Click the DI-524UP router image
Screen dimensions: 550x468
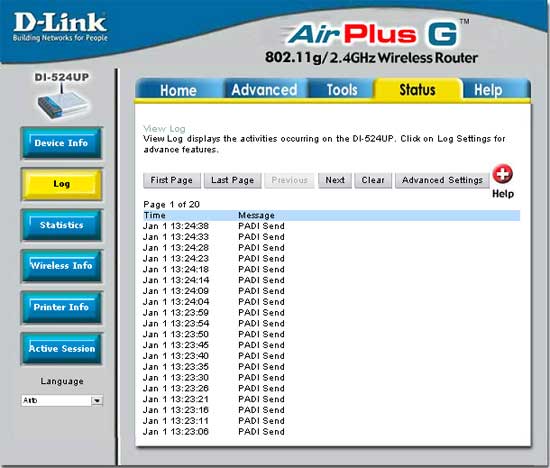(62, 102)
